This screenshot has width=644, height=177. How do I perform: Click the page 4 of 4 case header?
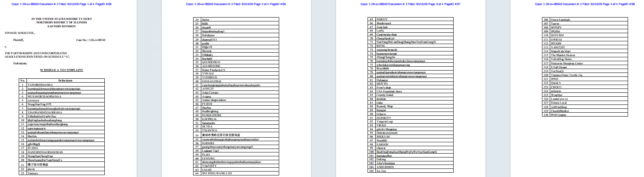click(x=585, y=4)
